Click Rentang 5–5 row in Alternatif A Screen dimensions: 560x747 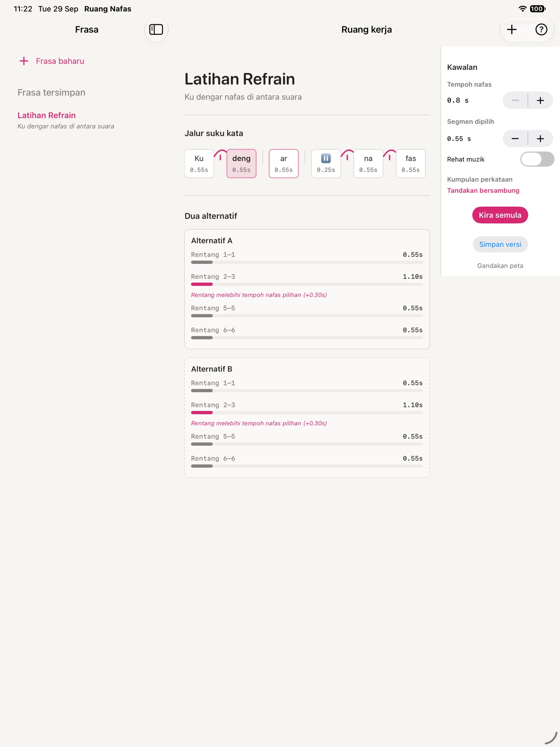[307, 311]
